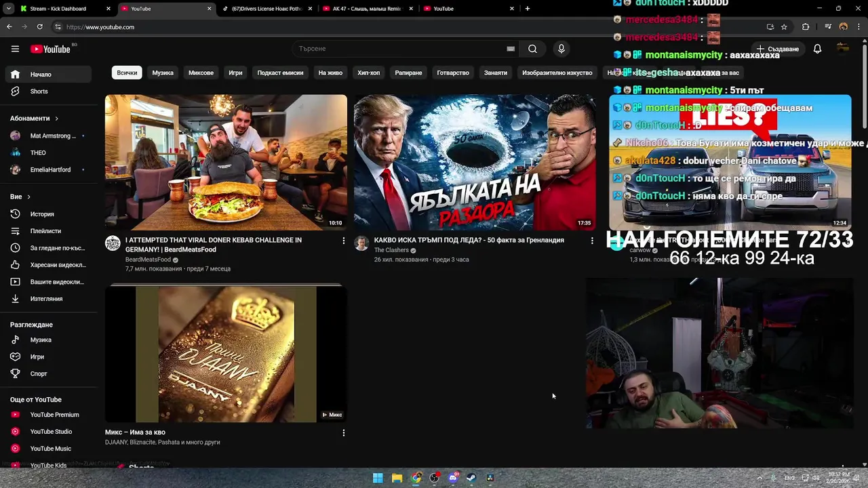Open Shorts in the sidebar
868x488 pixels.
[48, 91]
